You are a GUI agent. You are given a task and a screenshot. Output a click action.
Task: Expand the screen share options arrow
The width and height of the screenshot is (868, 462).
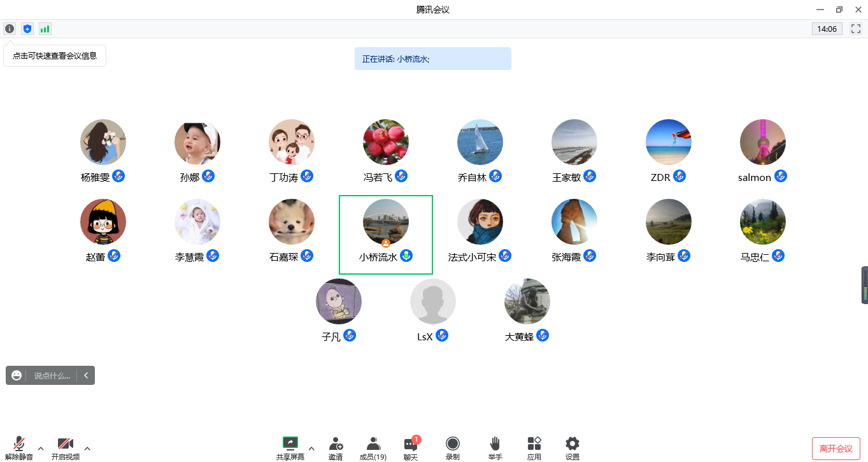(311, 448)
